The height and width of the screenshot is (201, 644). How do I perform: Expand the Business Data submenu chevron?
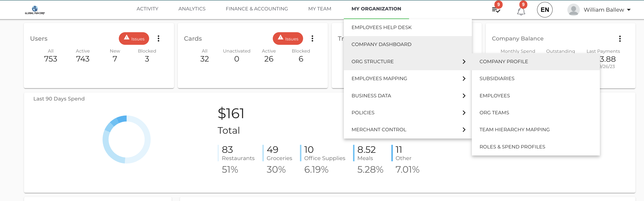[464, 96]
